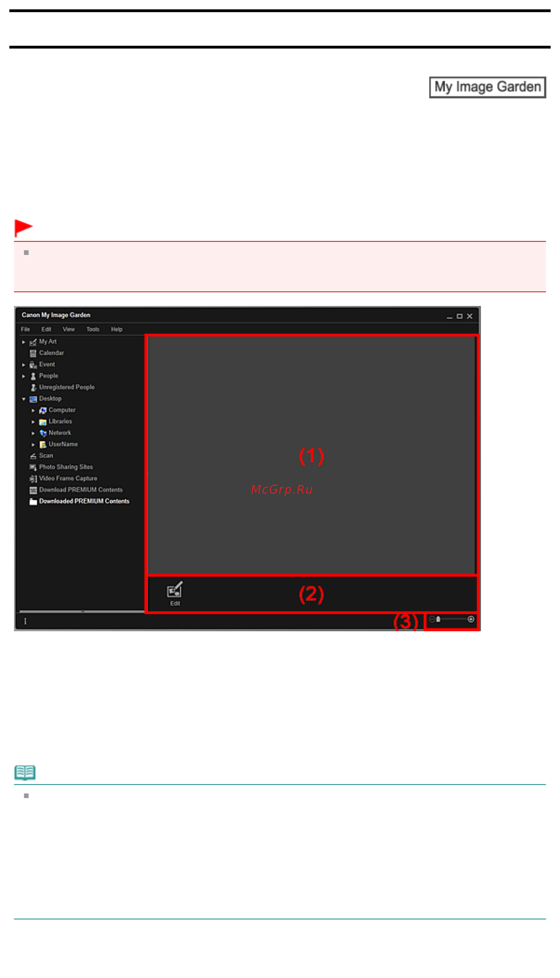Screen dimensions: 560x978
Task: Select 'Downloaded PREMIUM Contents' text
Action: pyautogui.click(x=84, y=501)
